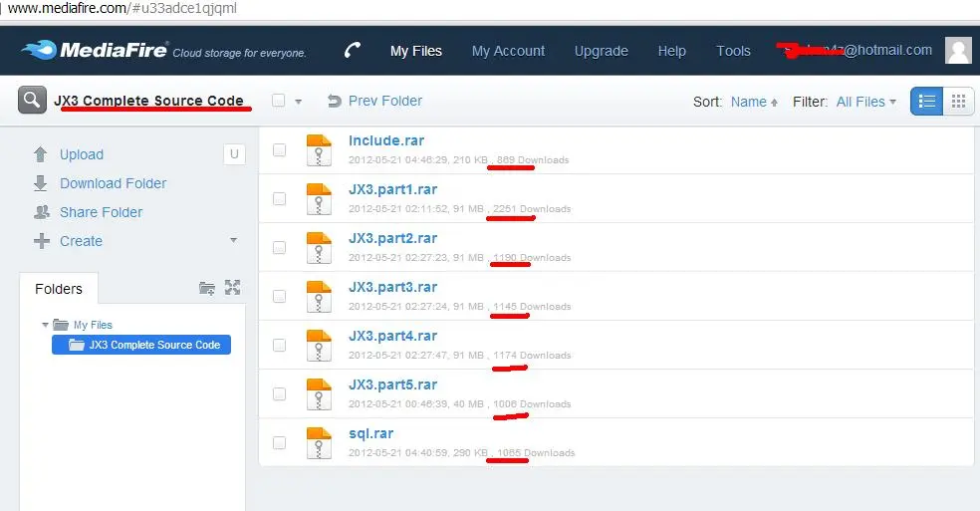Switch to list view icon
This screenshot has width=980, height=511.
pos(927,102)
